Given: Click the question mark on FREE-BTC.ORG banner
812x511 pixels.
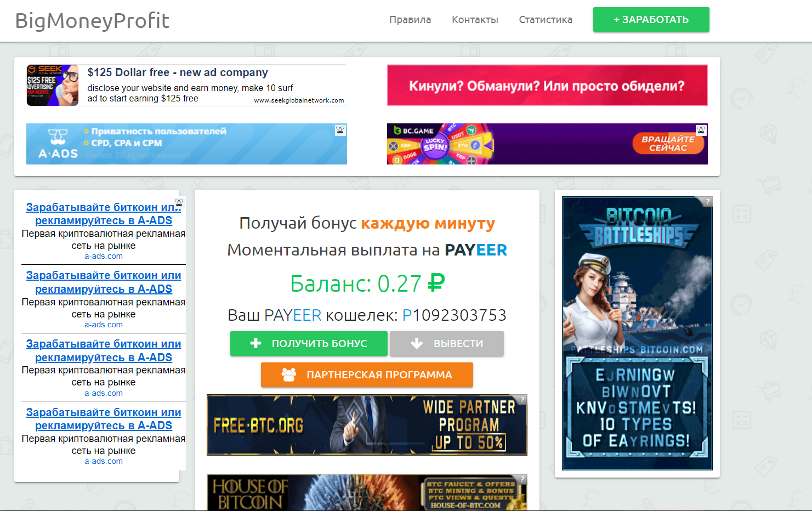Looking at the screenshot, I should click(523, 400).
